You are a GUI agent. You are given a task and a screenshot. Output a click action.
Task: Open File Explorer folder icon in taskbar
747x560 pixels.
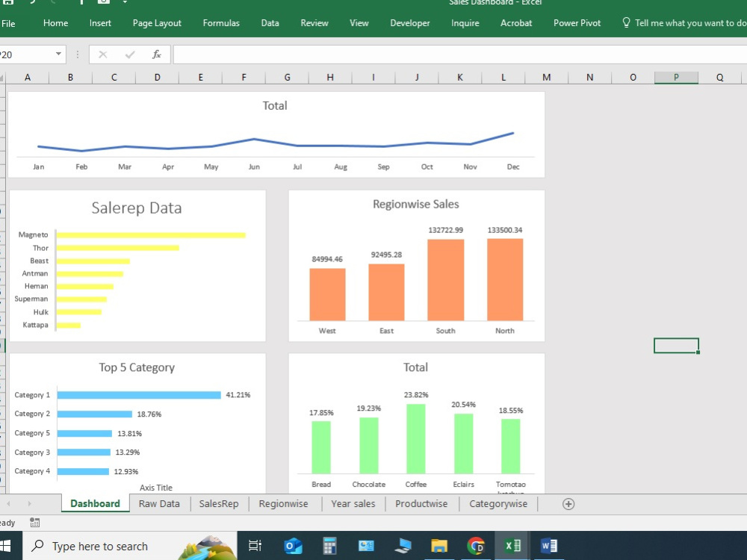pyautogui.click(x=439, y=546)
